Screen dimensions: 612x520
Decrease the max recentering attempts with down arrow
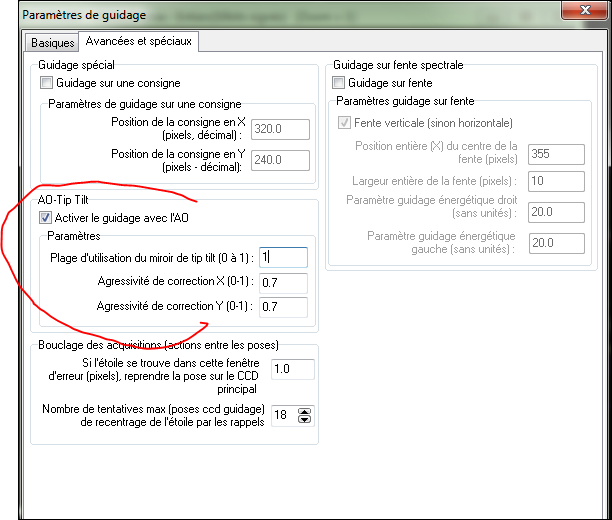tap(305, 419)
